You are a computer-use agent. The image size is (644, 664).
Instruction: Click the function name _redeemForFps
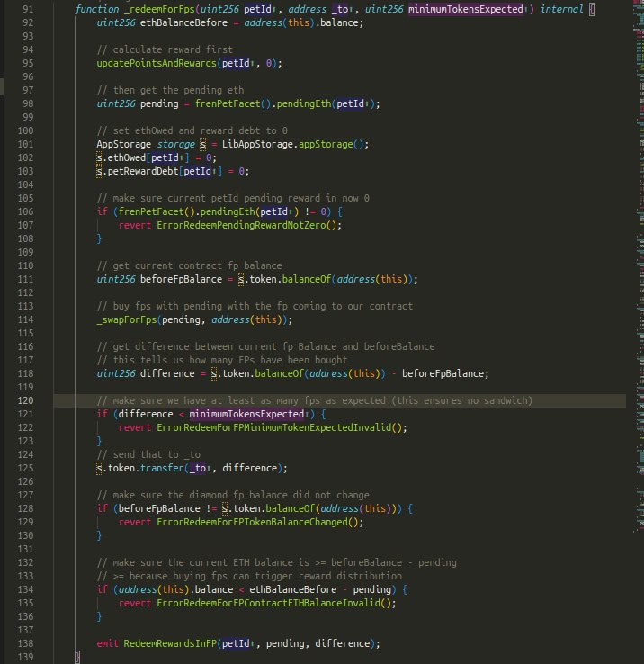159,9
